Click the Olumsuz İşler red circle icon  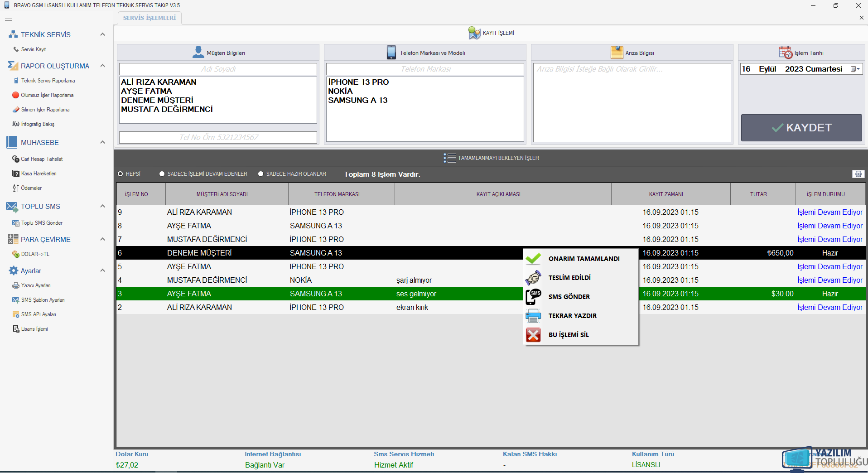pyautogui.click(x=16, y=95)
